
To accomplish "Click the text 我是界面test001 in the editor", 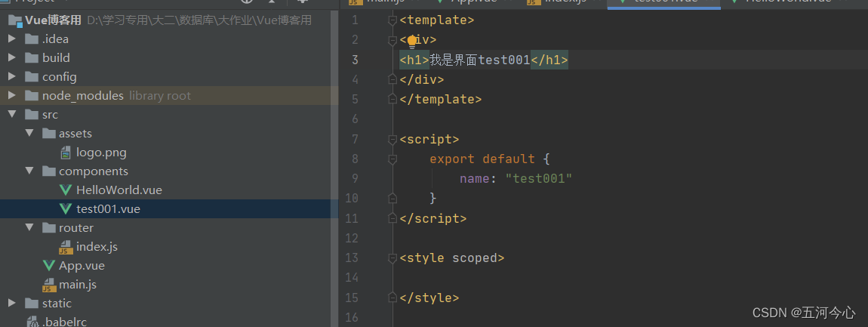I will pos(480,60).
